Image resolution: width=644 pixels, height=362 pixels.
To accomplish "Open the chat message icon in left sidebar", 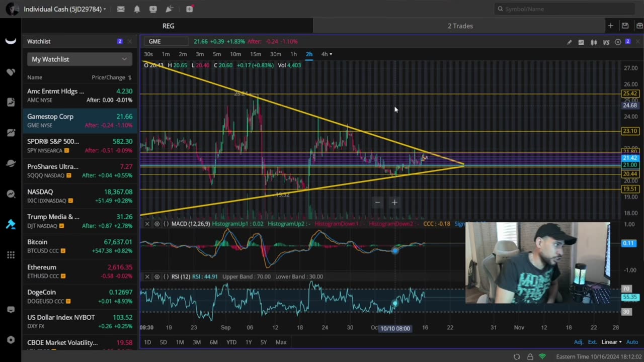I will click(11, 310).
